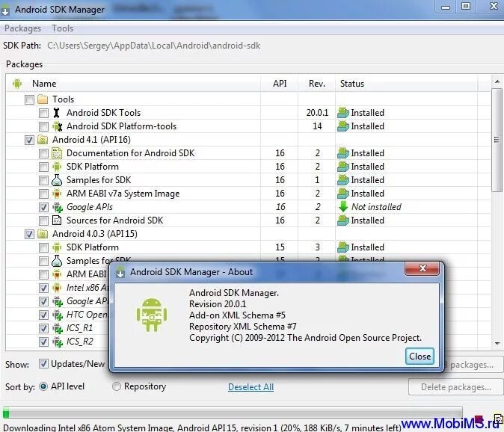Screen dimensions: 504x432
Task: Click the downloading status message text
Action: (x=202, y=428)
